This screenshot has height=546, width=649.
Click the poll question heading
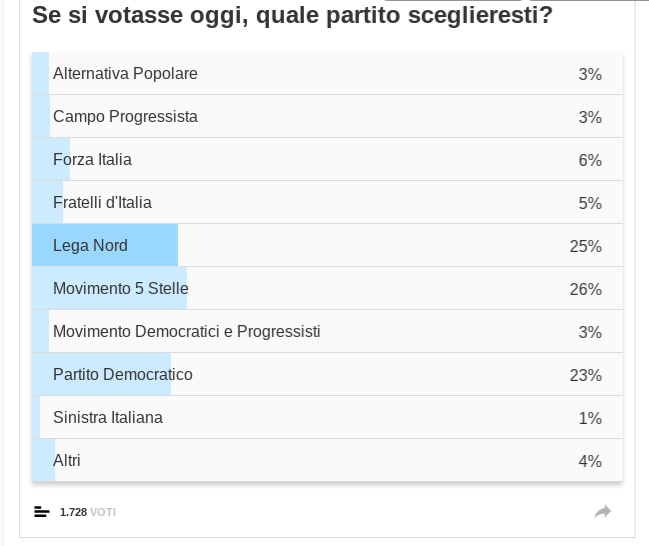point(292,15)
